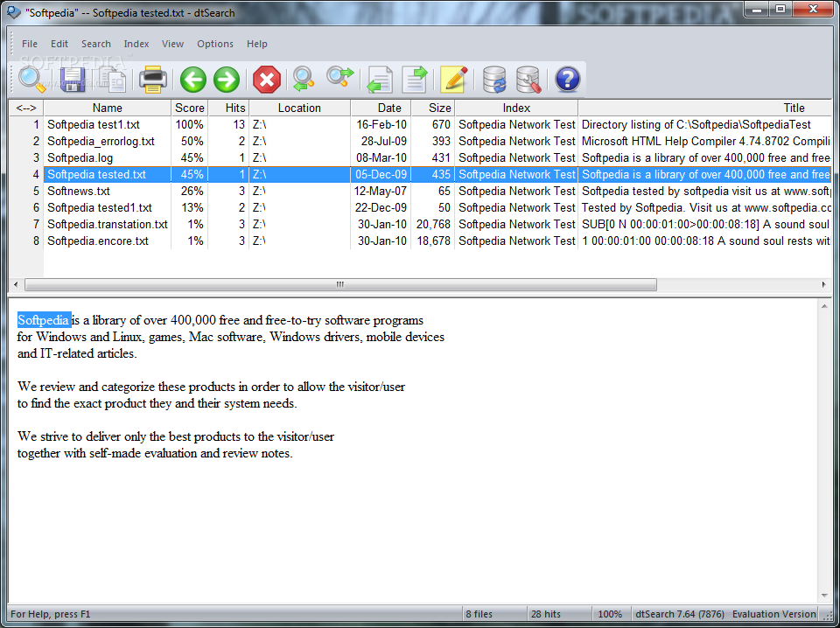Open the Options menu
This screenshot has width=840, height=628.
click(215, 44)
